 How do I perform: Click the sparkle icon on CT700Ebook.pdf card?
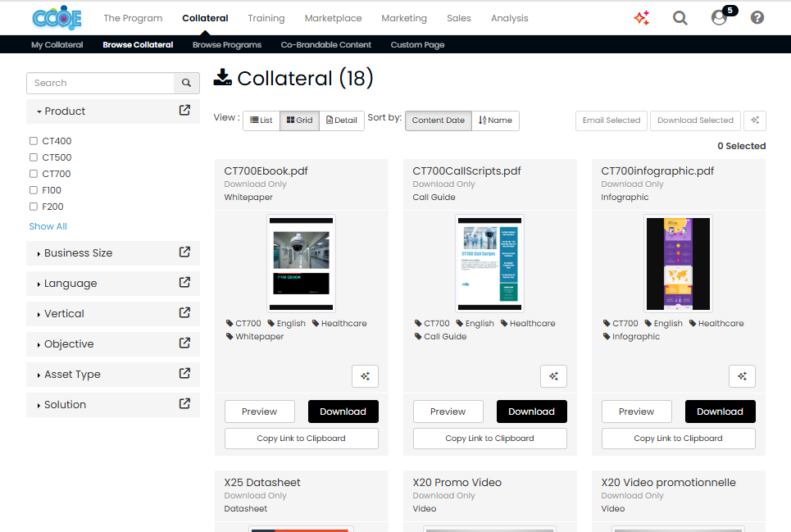(x=365, y=376)
